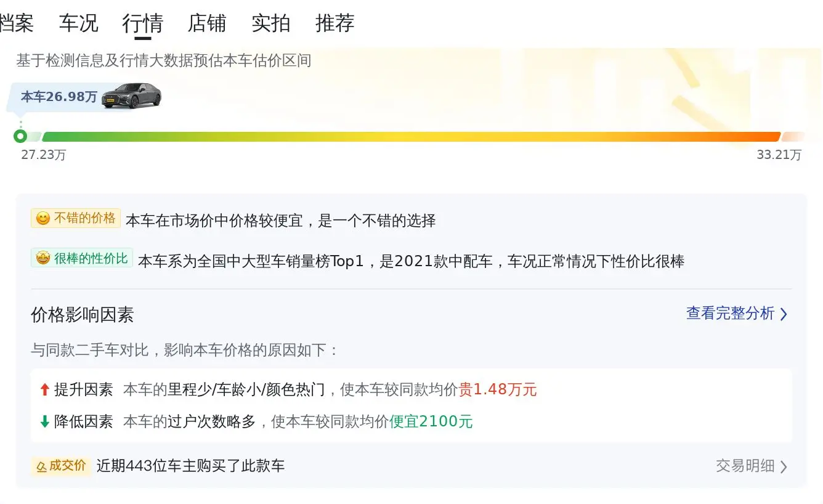Click the 33.21万 maximum price label
823x504 pixels.
pyautogui.click(x=779, y=155)
